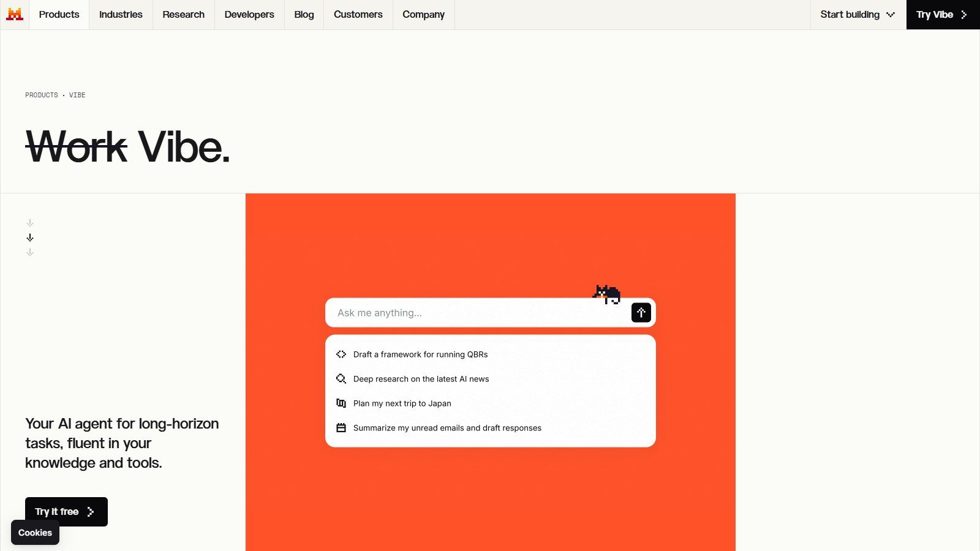Click the send arrow button

click(x=641, y=313)
